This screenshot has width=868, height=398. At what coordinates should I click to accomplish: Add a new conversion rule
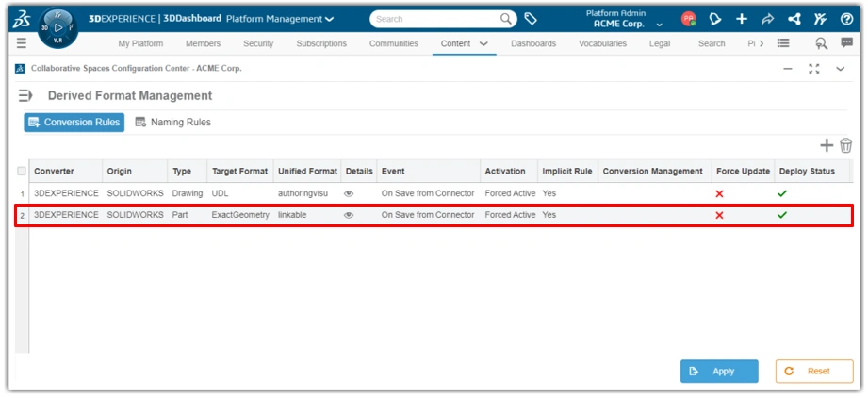(x=826, y=146)
